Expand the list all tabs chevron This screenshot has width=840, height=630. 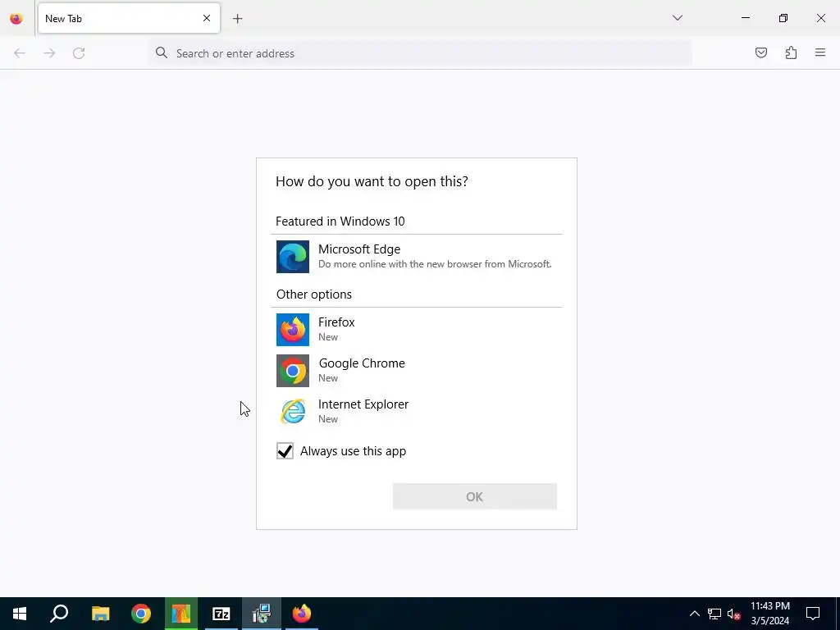coord(677,18)
